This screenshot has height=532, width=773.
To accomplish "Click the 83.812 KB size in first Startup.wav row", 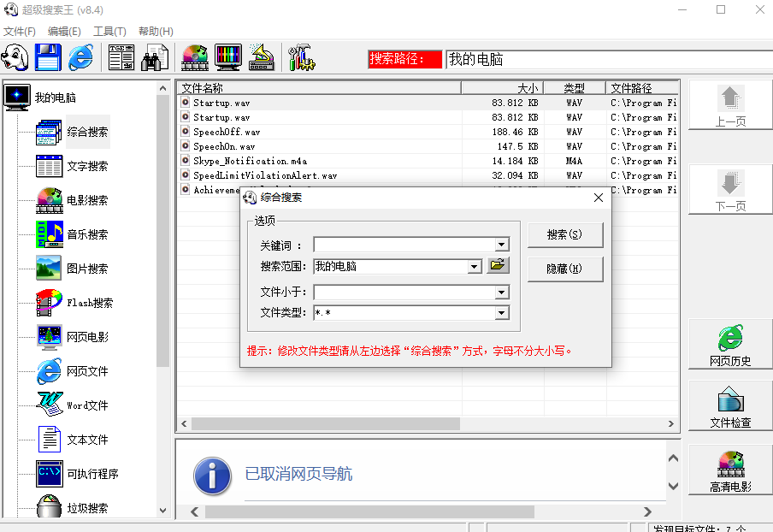I will tap(515, 103).
